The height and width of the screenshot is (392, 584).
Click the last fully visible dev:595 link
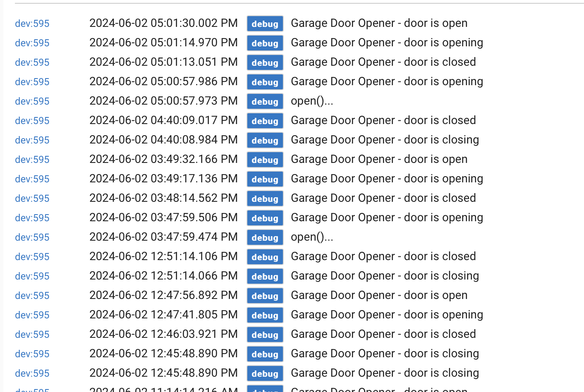32,373
